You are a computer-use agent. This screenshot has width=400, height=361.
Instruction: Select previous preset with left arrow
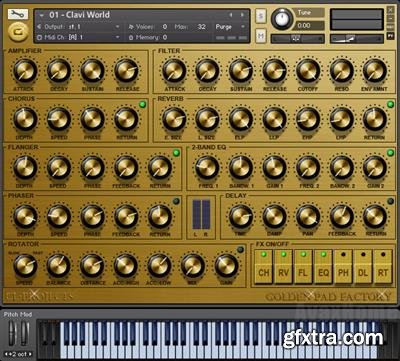pyautogui.click(x=231, y=15)
